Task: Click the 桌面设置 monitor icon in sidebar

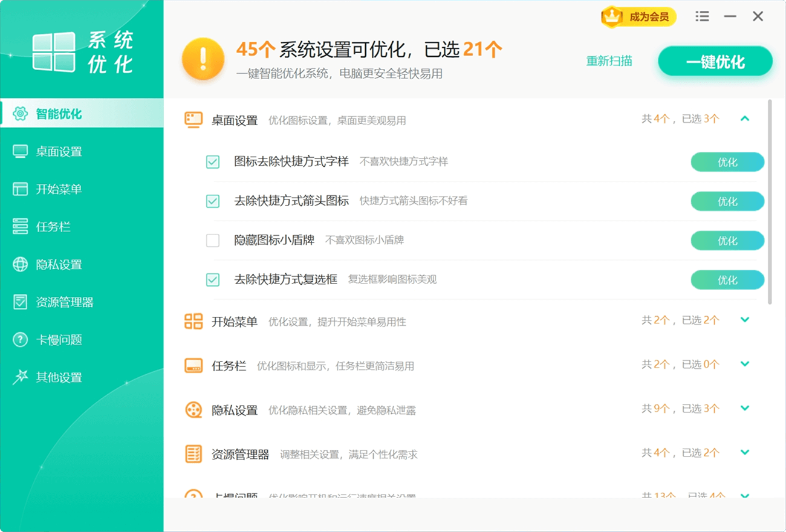Action: tap(21, 152)
